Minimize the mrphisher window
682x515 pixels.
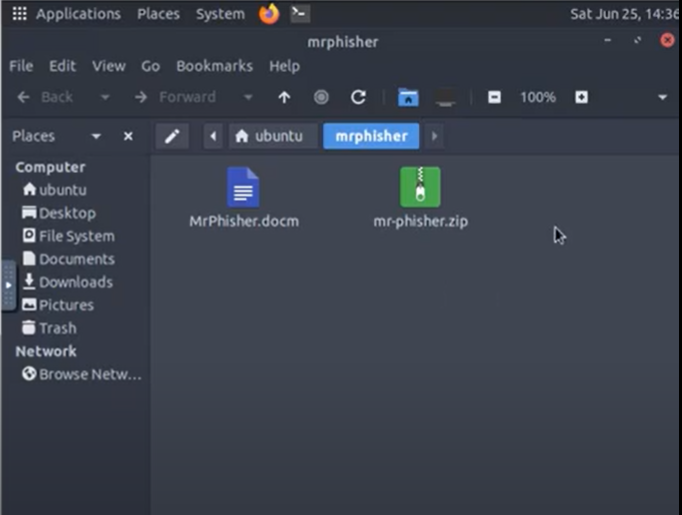click(x=608, y=40)
